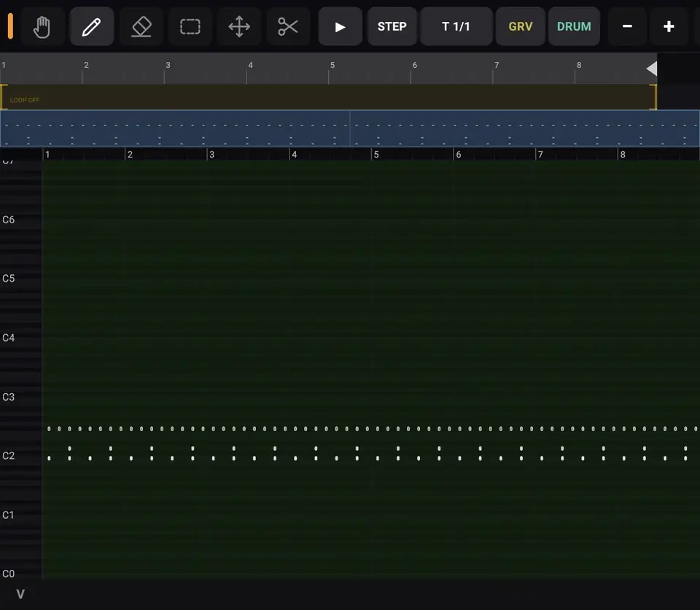
Task: Select the Move arrows tool
Action: pos(239,27)
